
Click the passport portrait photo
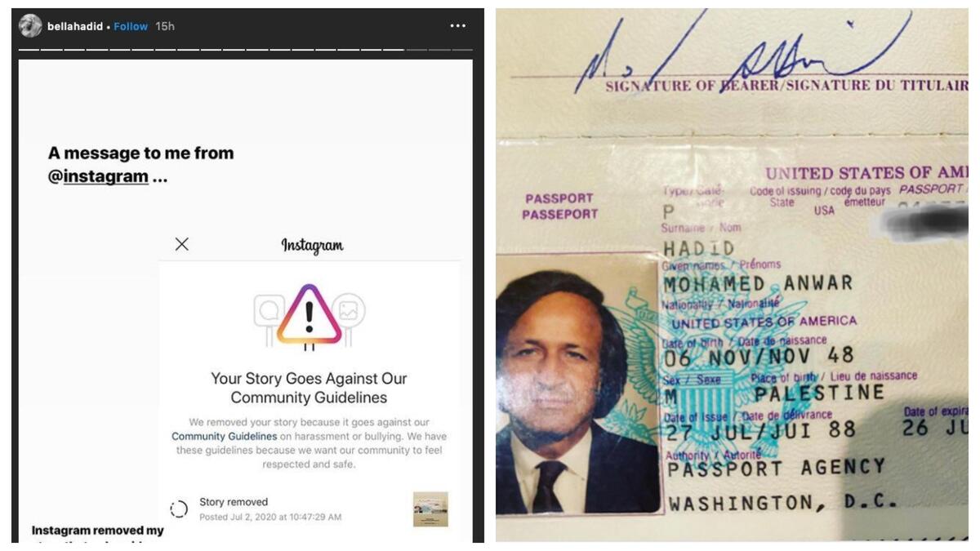pos(577,384)
